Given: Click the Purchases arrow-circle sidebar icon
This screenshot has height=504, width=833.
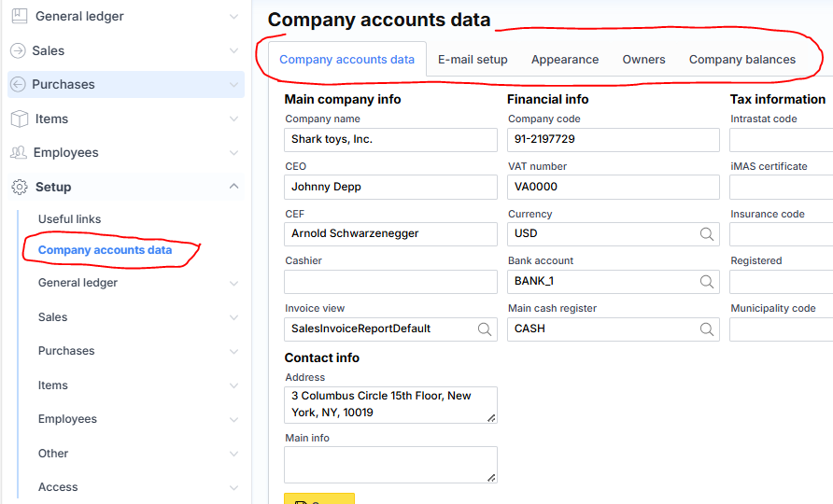Looking at the screenshot, I should (x=18, y=85).
